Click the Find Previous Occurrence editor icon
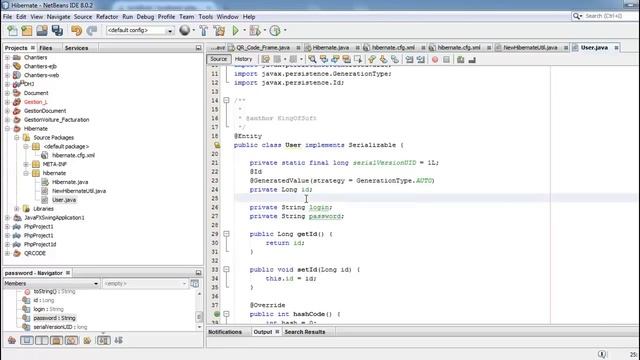The width and height of the screenshot is (640, 360). click(x=324, y=60)
